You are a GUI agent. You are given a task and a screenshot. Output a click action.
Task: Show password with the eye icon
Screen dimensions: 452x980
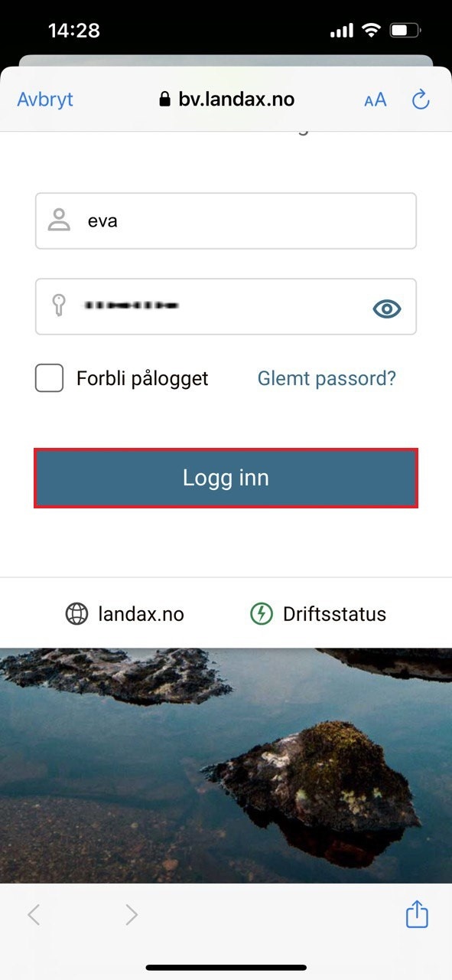pyautogui.click(x=387, y=309)
